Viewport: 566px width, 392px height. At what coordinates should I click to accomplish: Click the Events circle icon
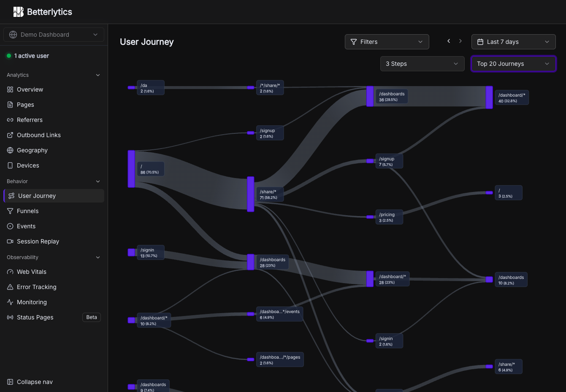tap(10, 226)
